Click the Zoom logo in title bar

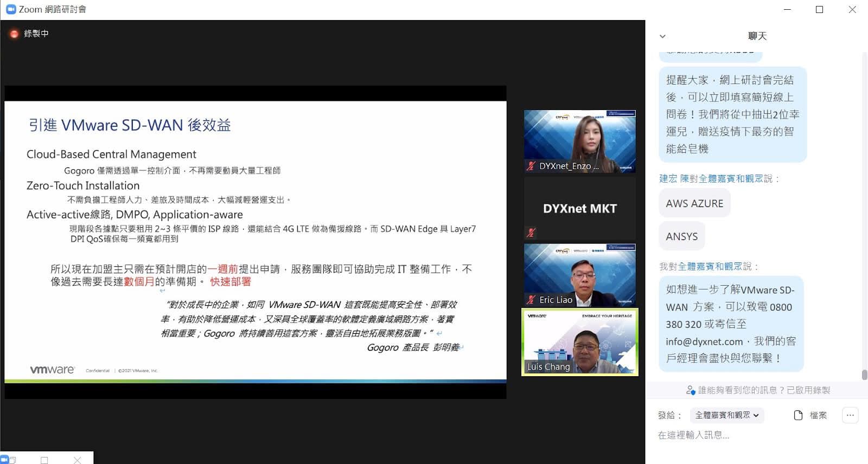tap(10, 9)
